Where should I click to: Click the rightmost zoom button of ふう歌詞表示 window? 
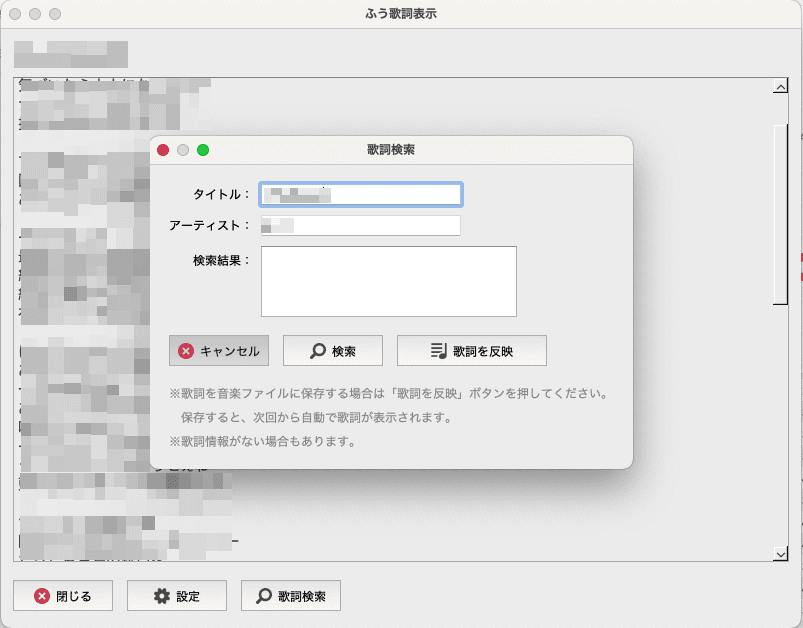pos(55,14)
